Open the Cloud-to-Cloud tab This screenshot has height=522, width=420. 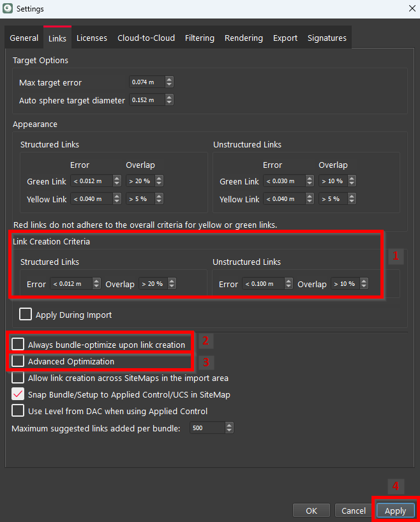tap(146, 38)
